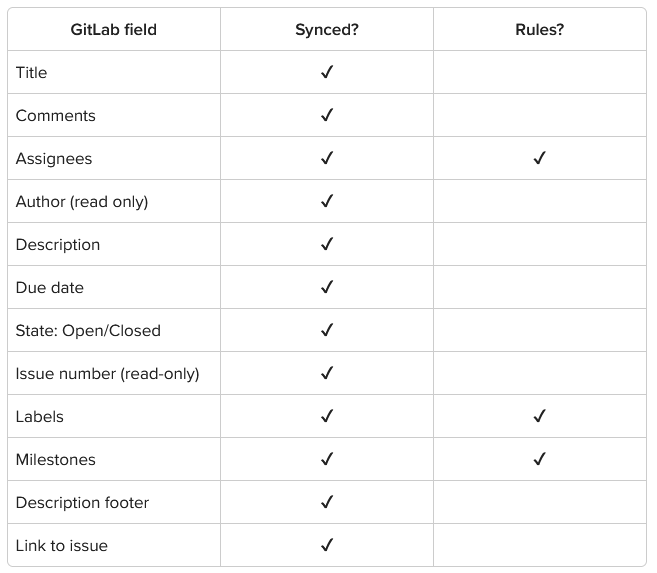
Task: Select the Issue number (read-only) row label
Action: coord(108,374)
